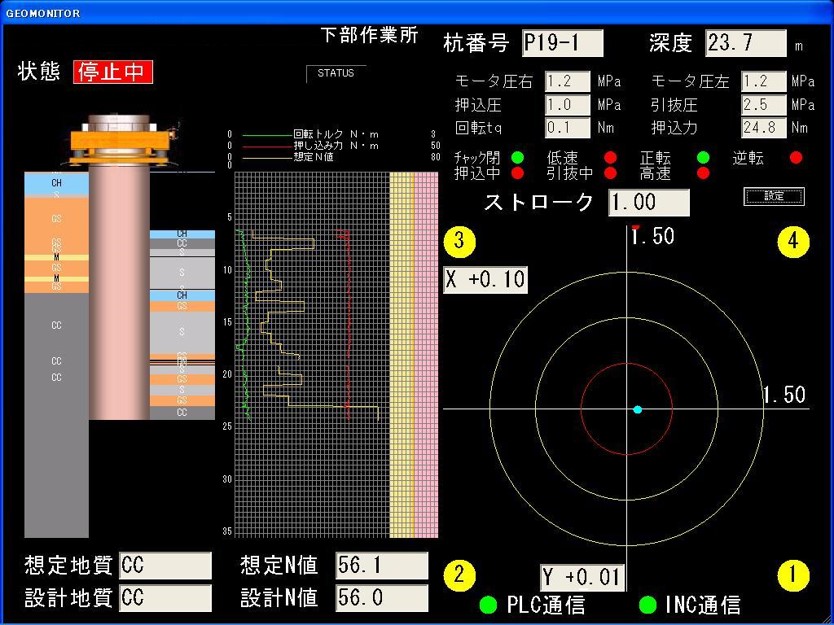Screen dimensions: 834x625
Task: Click the 設計N値 field showing 56.0
Action: (382, 598)
